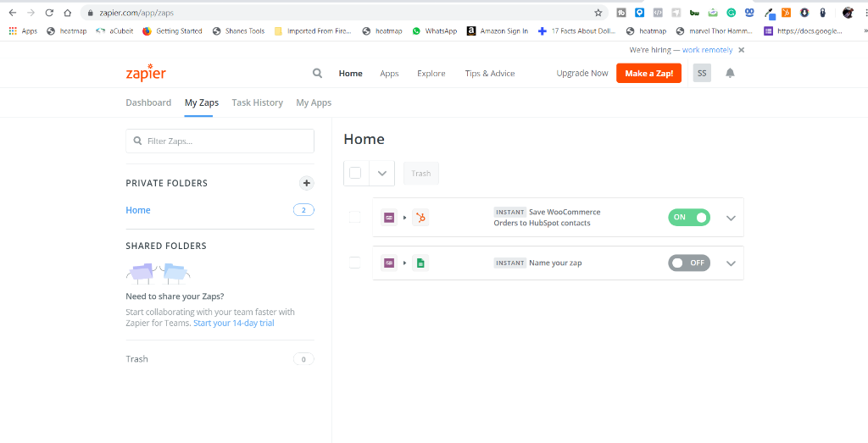Screen dimensions: 868x443
Task: Click WooCommerce icon in the HubSpot zap
Action: 390,218
